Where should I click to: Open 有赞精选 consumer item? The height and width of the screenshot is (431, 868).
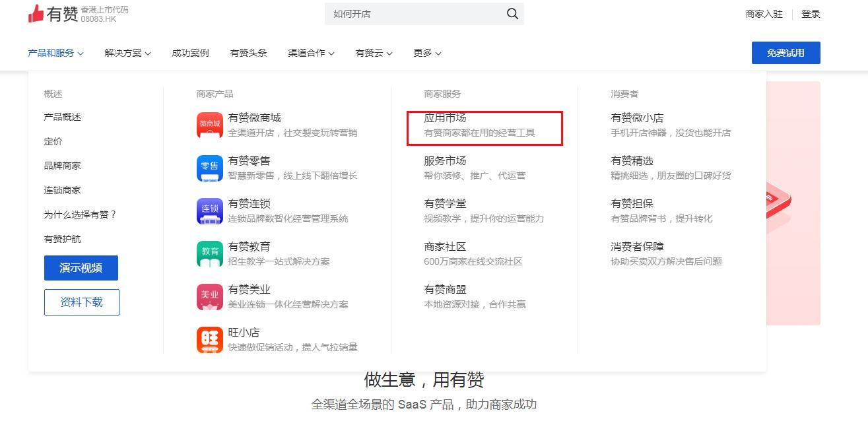coord(632,160)
